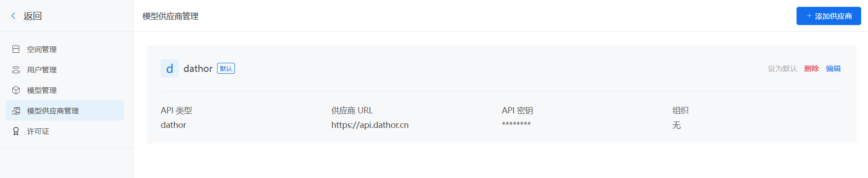Click the 用户管理 people icon

[16, 70]
